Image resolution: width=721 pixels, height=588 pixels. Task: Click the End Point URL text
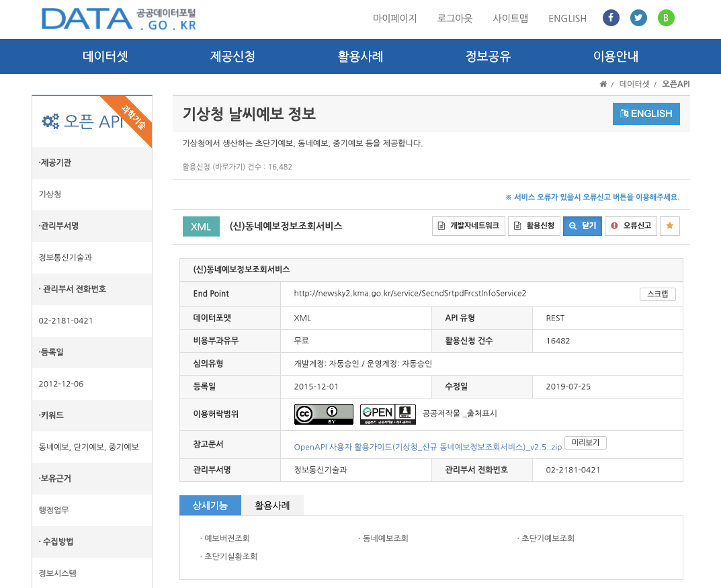click(x=410, y=293)
